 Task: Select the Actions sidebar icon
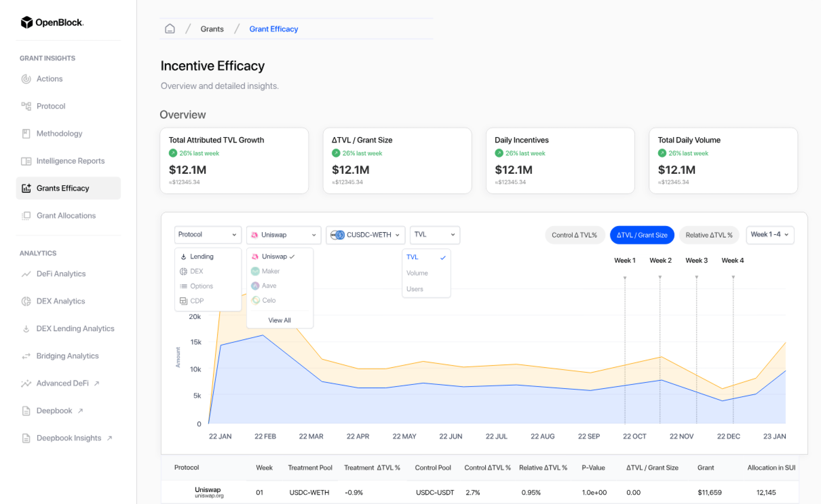pos(27,79)
